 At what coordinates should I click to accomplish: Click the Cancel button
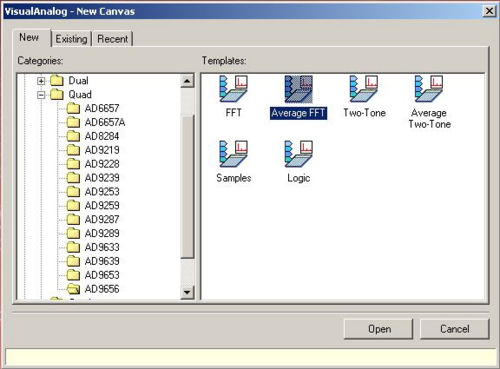coord(455,329)
